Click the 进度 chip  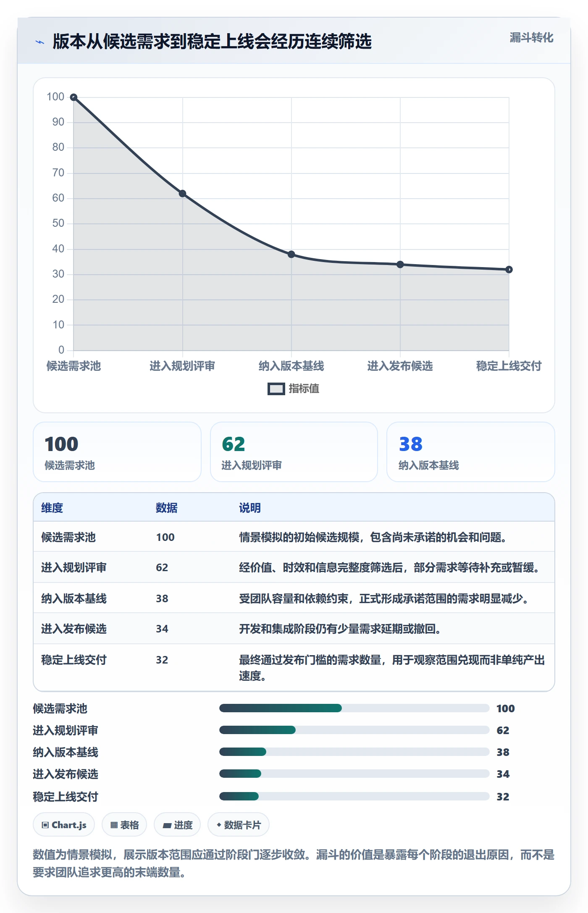pos(177,825)
